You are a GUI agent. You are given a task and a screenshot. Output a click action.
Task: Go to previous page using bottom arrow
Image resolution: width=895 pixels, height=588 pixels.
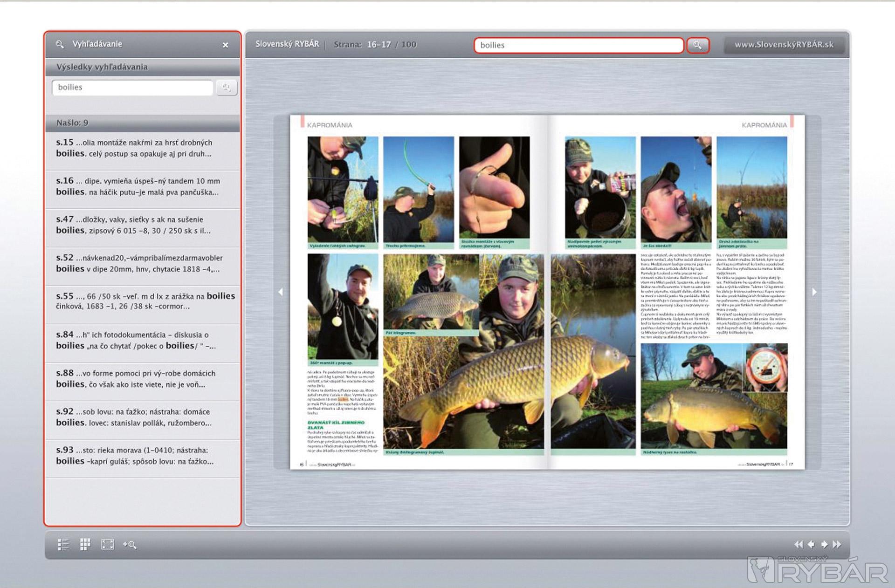pos(811,544)
